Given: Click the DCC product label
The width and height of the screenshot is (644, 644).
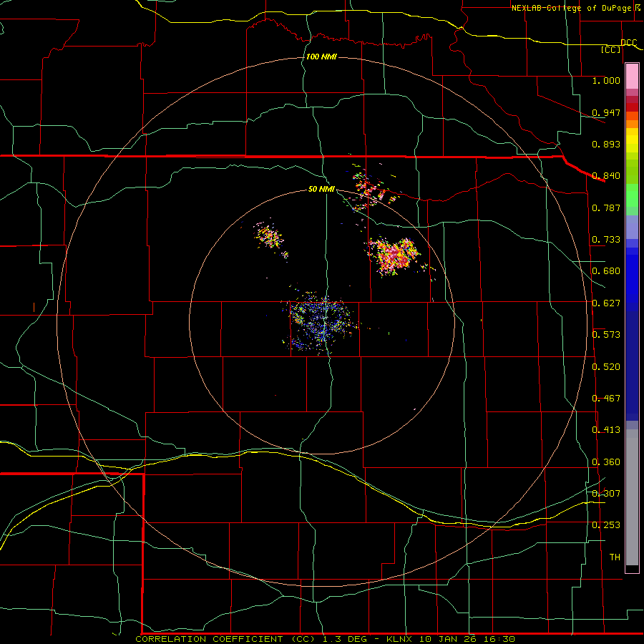Looking at the screenshot, I should click(629, 43).
